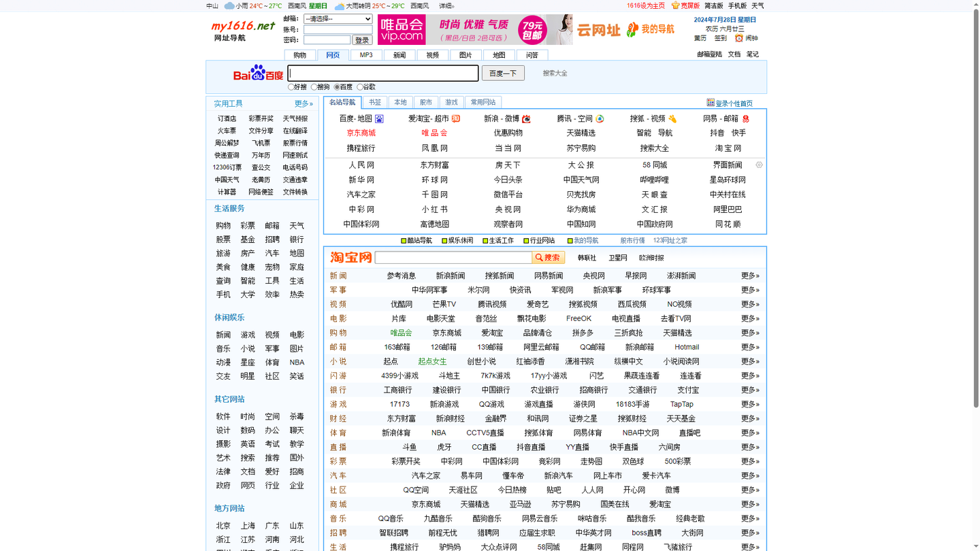Switch to the 购物 search tab
The width and height of the screenshot is (980, 551).
[300, 55]
